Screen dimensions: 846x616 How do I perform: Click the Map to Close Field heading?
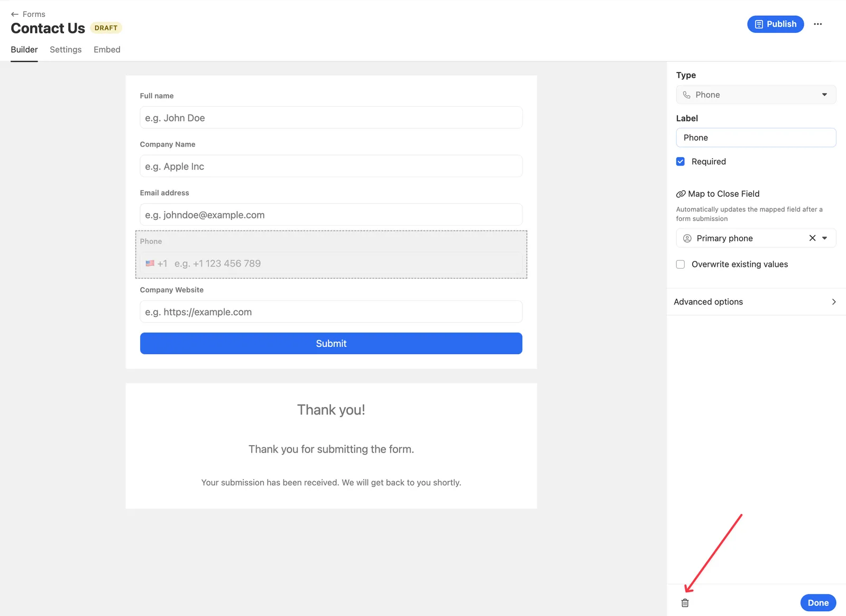click(723, 194)
